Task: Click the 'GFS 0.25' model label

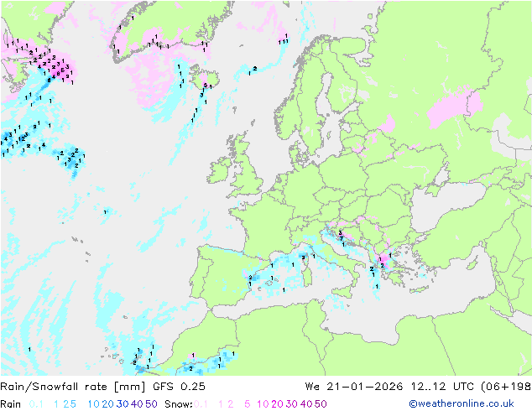Action: [x=179, y=387]
